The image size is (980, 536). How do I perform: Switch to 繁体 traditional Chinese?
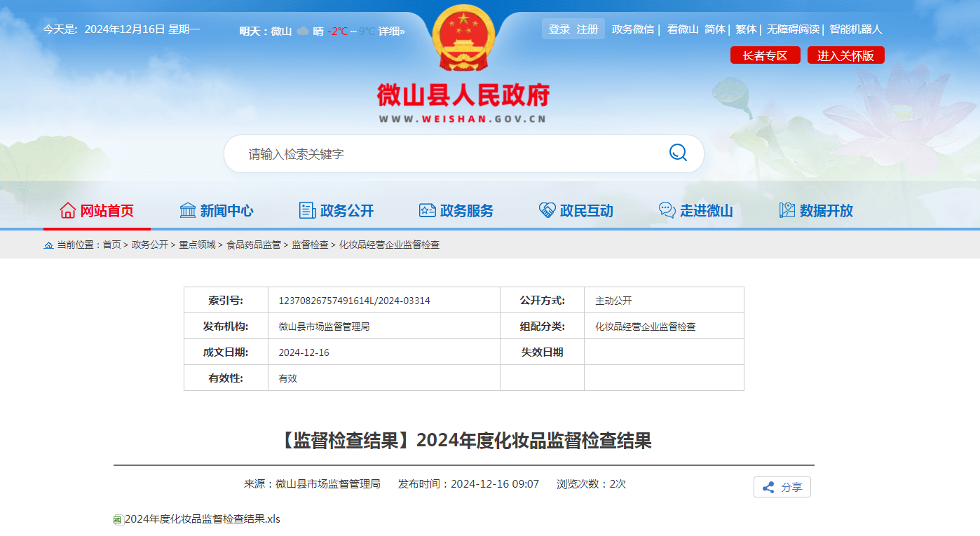[746, 29]
